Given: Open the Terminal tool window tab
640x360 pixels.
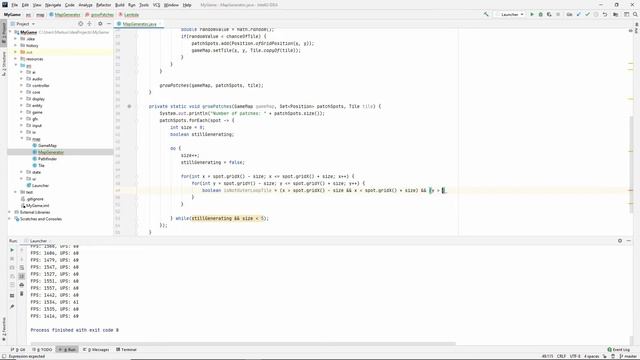Looking at the screenshot, I should (126, 350).
